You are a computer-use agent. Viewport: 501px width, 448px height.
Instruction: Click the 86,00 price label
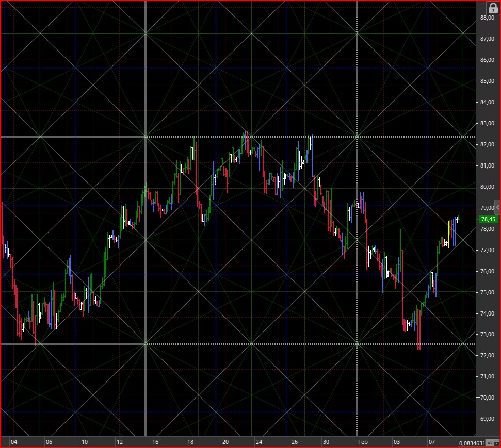pyautogui.click(x=487, y=60)
